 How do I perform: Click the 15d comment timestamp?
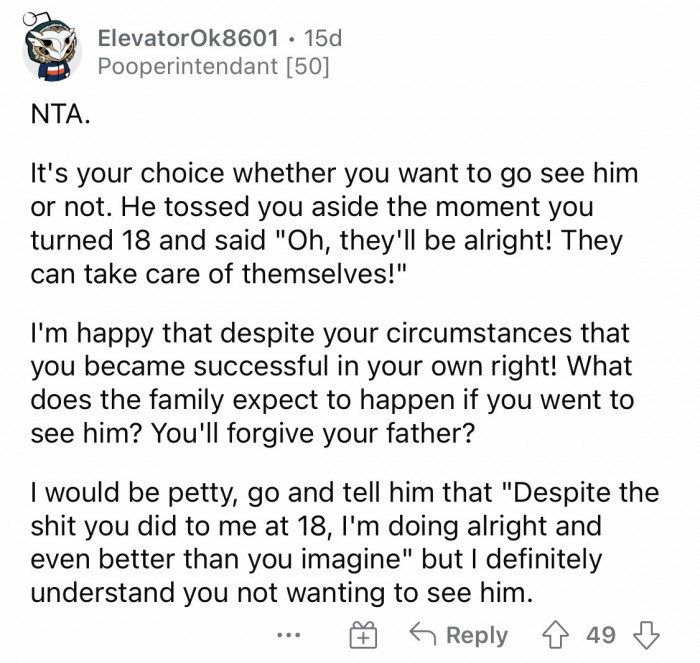(x=322, y=39)
